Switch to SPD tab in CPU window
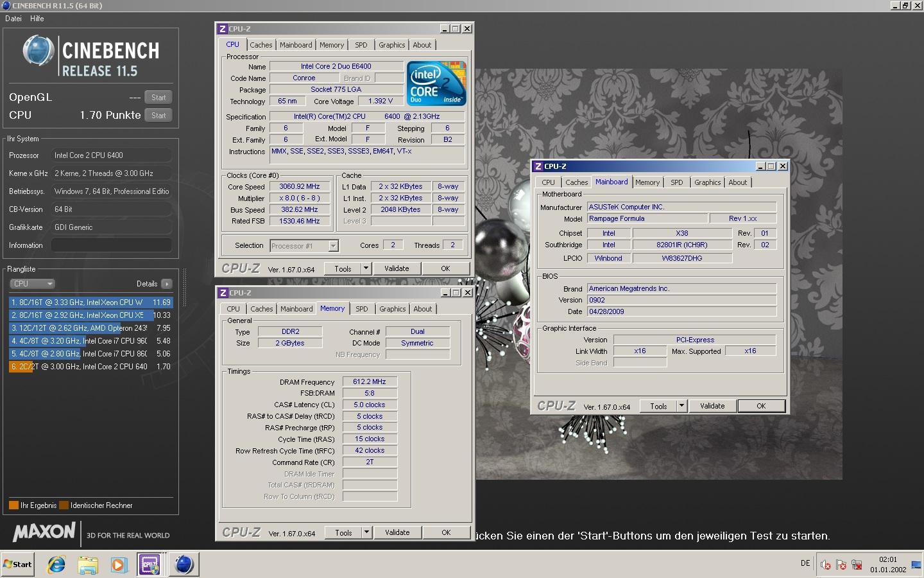The width and height of the screenshot is (924, 578). coord(361,45)
